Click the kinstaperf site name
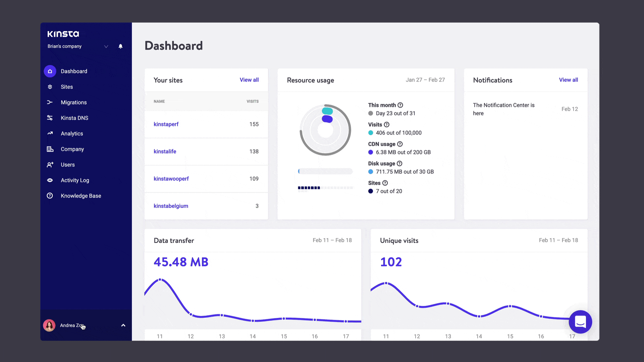Screen dimensions: 644x362 point(166,124)
